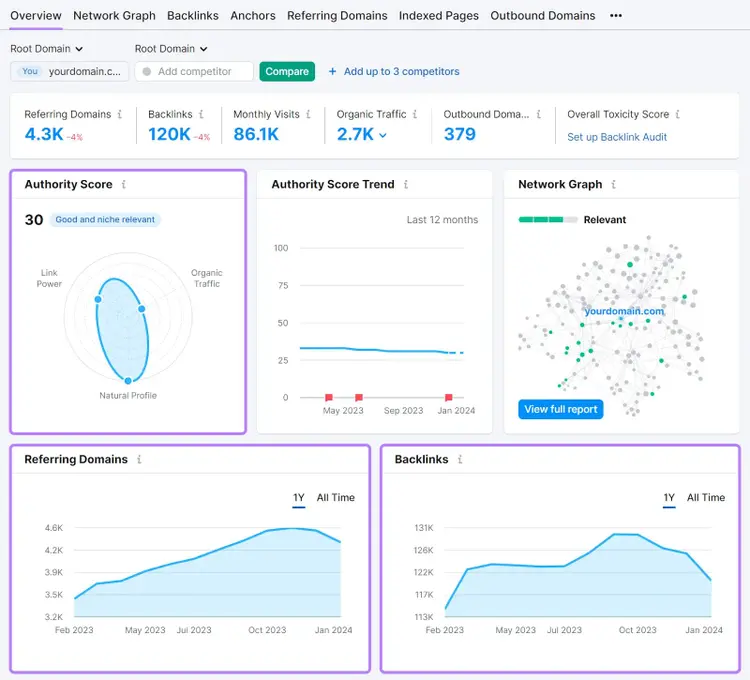This screenshot has width=750, height=680.
Task: Open 379 outbound domains value
Action: 460,134
